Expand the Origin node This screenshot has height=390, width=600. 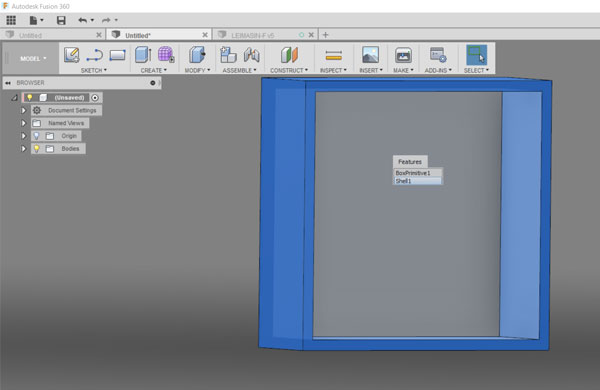point(23,136)
